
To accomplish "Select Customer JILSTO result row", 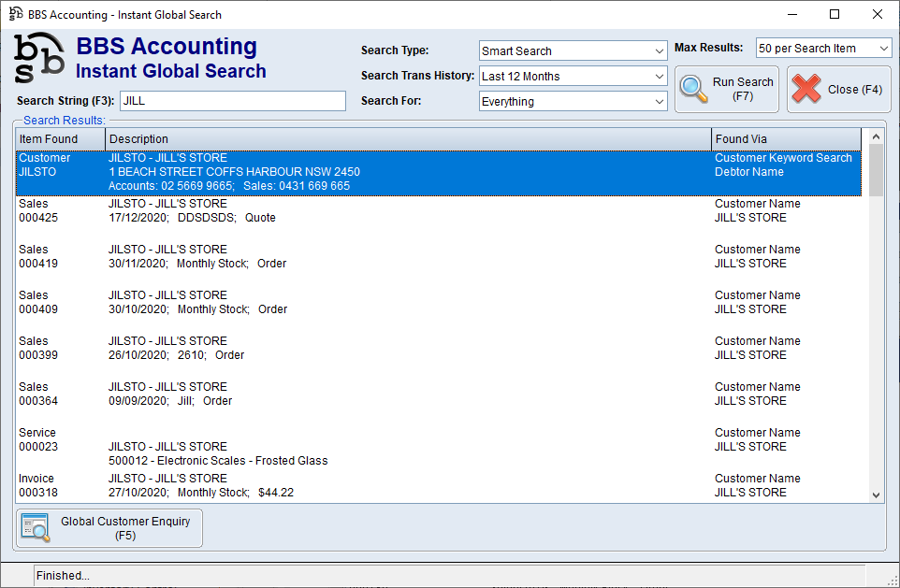I will point(374,172).
